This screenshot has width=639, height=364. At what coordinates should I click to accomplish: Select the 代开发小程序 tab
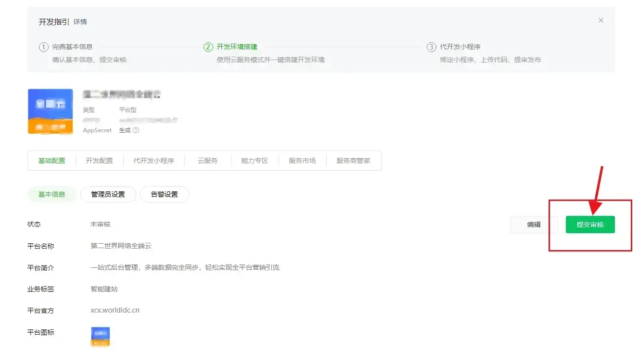153,161
